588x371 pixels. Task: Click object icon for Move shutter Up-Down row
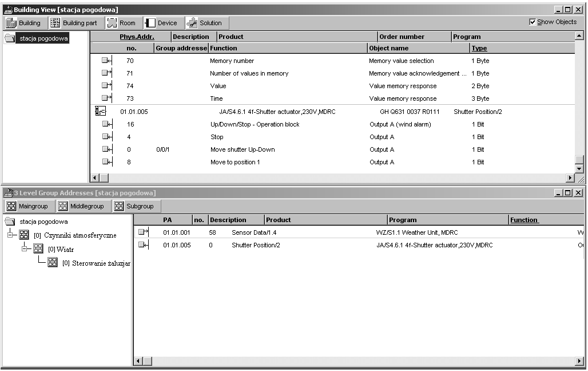coord(108,149)
